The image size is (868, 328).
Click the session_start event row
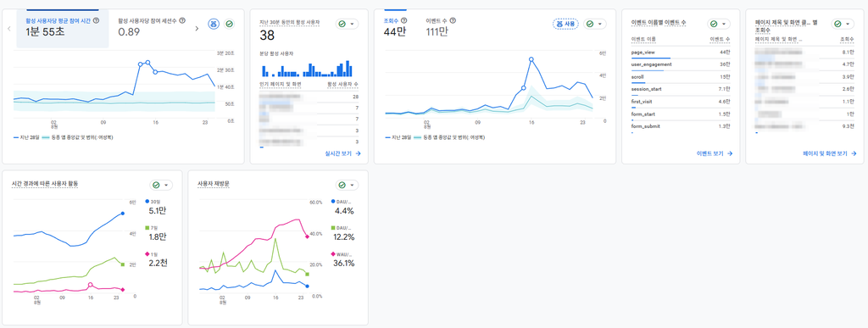pyautogui.click(x=681, y=90)
